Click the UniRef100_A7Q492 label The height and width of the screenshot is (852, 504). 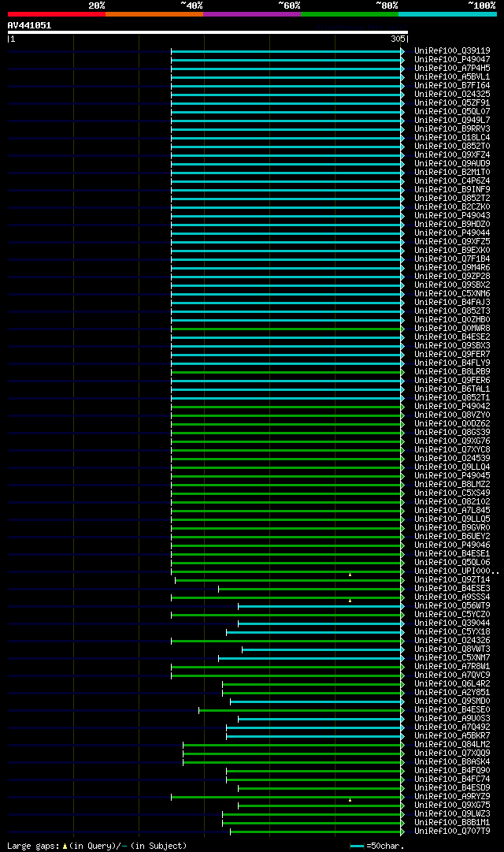tap(452, 727)
